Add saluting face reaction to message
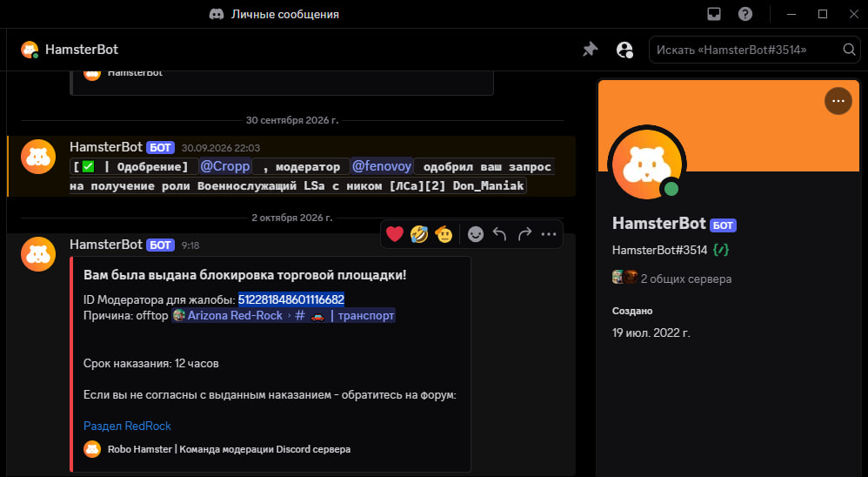 pos(444,234)
